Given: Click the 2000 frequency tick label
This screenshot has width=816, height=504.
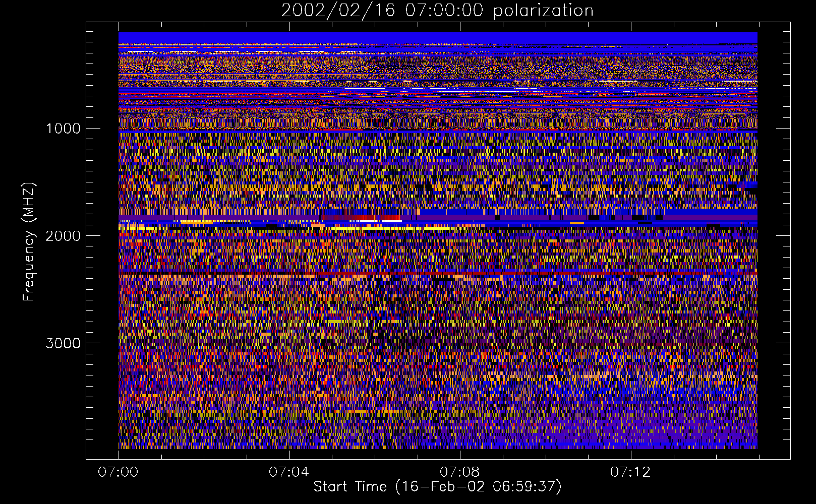Looking at the screenshot, I should 63,236.
